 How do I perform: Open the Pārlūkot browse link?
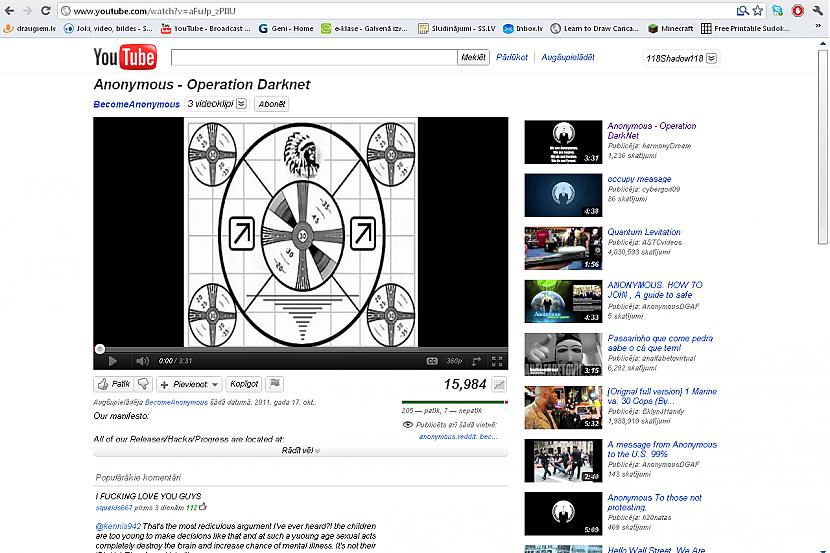[512, 57]
